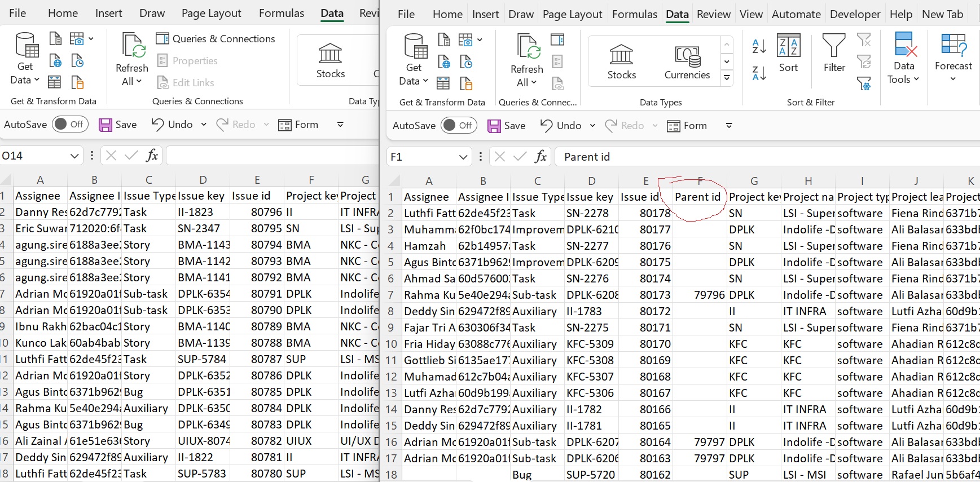
Task: Click Stocks data type in right window
Action: (x=622, y=61)
